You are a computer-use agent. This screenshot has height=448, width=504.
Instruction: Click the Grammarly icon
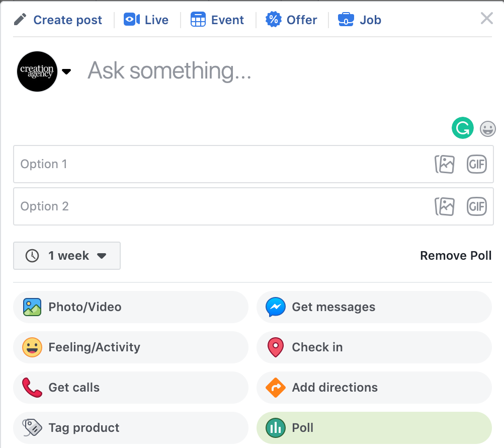pyautogui.click(x=462, y=128)
